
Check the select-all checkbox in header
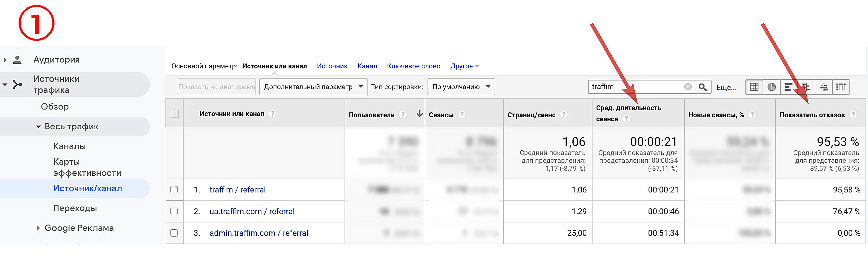(x=175, y=114)
